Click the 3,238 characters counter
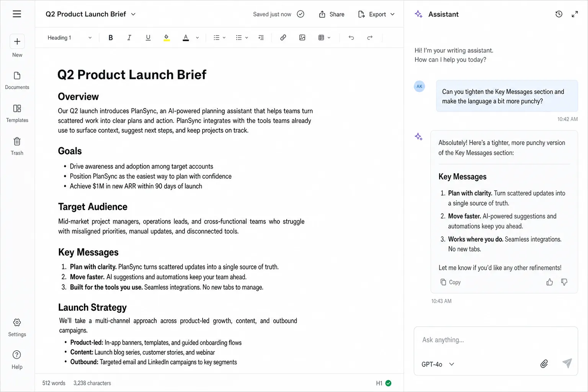 tap(92, 383)
